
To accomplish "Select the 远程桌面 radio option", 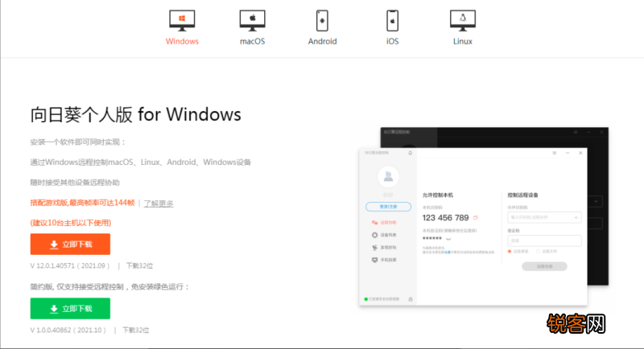I will 518,252.
